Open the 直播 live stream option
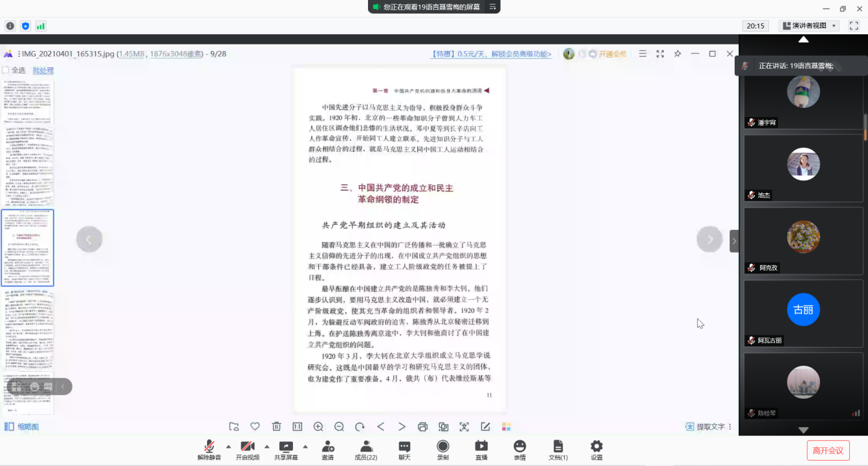The height and width of the screenshot is (466, 868). (481, 450)
